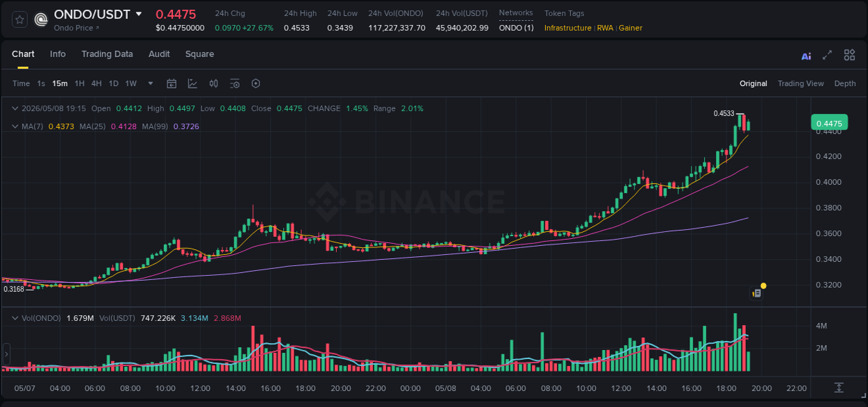Click the Close value 0.4475 in OHLC row
The image size is (868, 407).
(x=290, y=108)
